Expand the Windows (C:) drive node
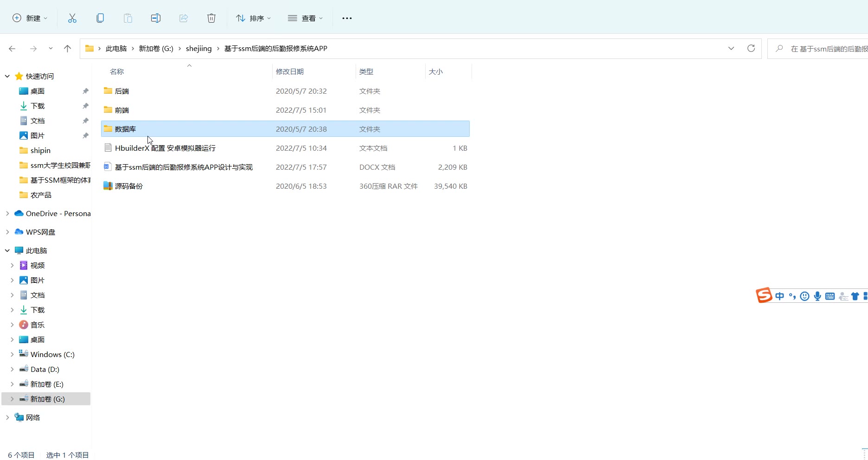The image size is (868, 460). point(12,354)
